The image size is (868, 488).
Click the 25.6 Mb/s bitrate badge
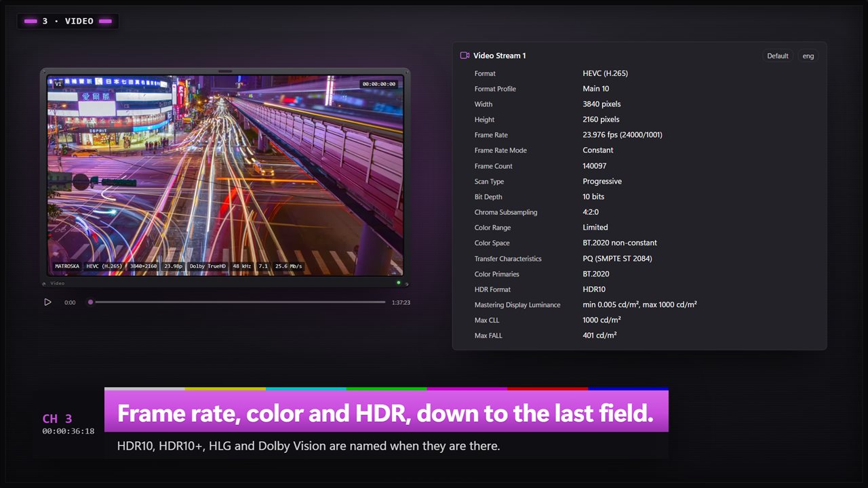[x=289, y=266]
